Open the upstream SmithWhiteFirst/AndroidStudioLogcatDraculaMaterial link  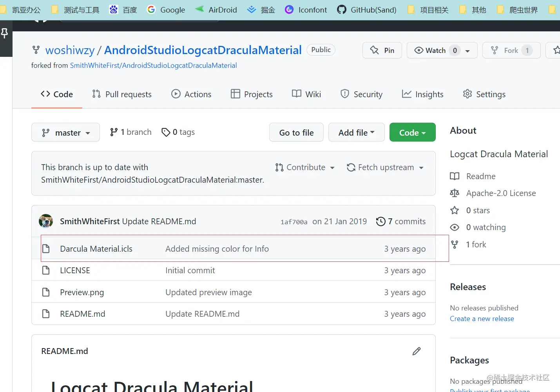click(154, 65)
